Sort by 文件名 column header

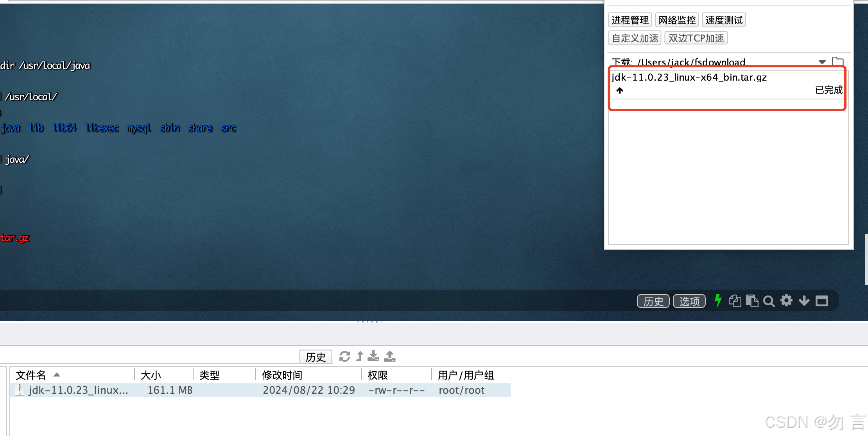click(x=72, y=375)
